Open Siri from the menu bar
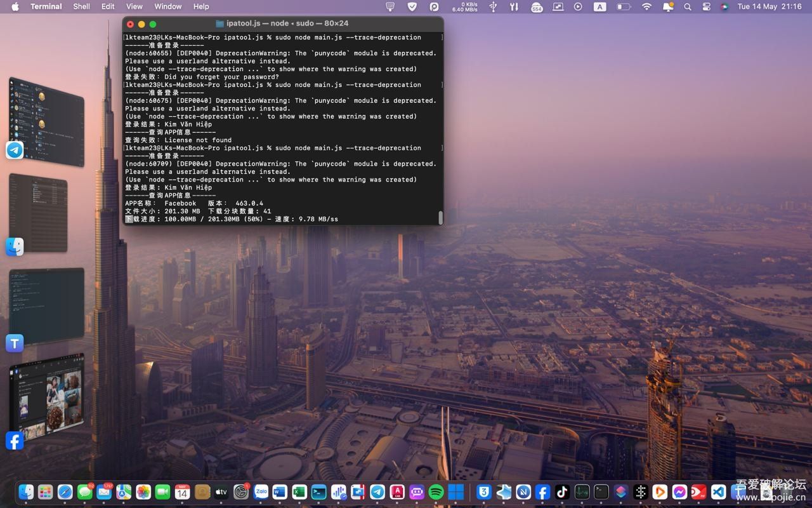 pyautogui.click(x=724, y=6)
